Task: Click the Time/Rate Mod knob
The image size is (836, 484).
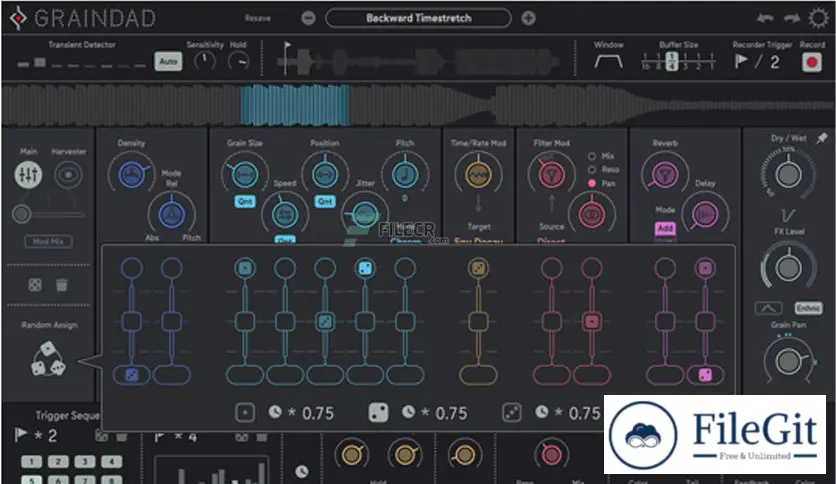Action: pos(478,174)
